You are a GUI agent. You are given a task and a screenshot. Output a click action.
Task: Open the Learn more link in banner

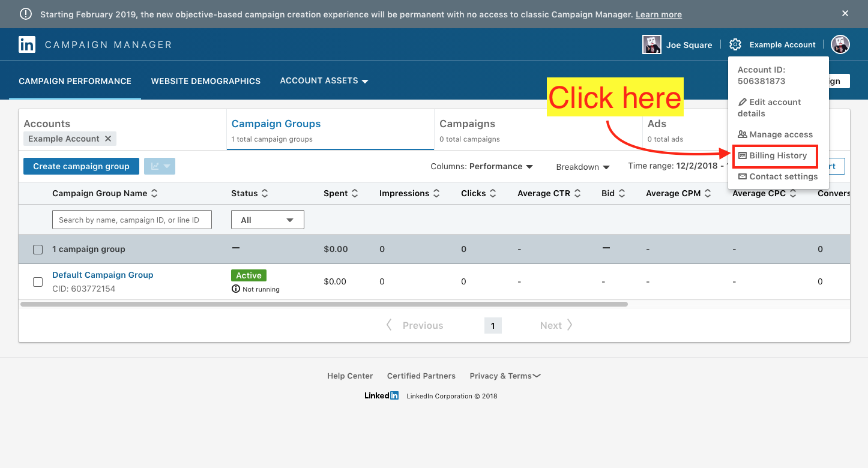pyautogui.click(x=659, y=14)
